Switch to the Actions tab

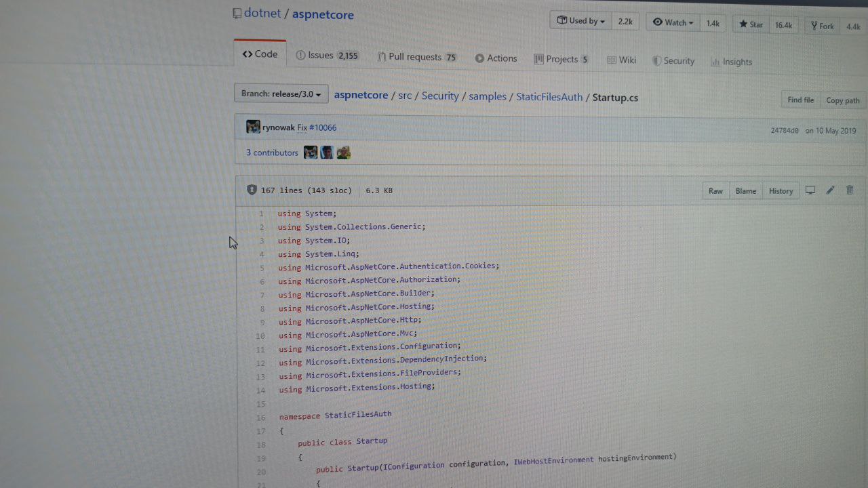coord(496,58)
